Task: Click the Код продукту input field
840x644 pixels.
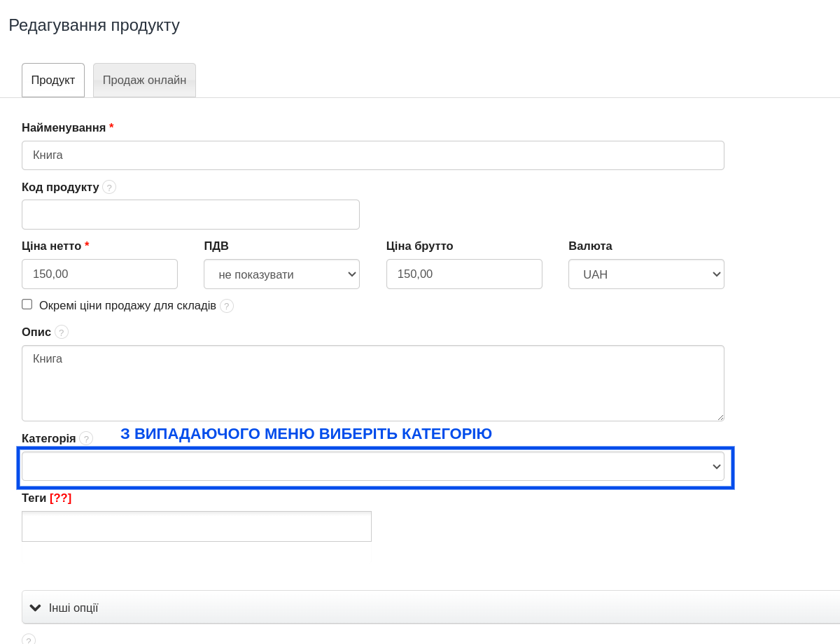Action: pos(190,215)
